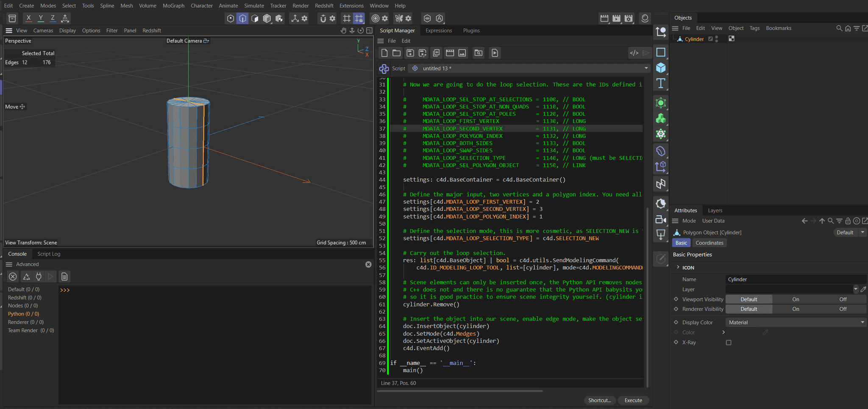This screenshot has height=409, width=868.
Task: Click the Python script icon beside Script label
Action: click(x=384, y=69)
